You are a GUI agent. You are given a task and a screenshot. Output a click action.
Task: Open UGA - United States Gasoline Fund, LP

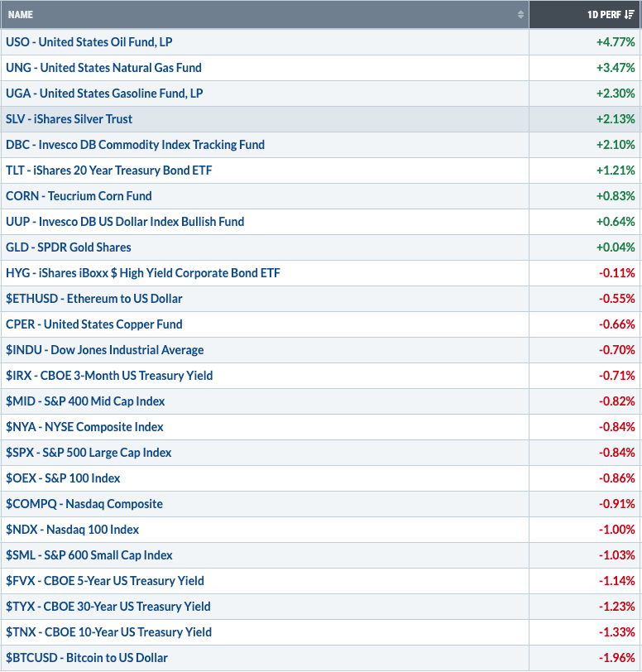(x=104, y=94)
